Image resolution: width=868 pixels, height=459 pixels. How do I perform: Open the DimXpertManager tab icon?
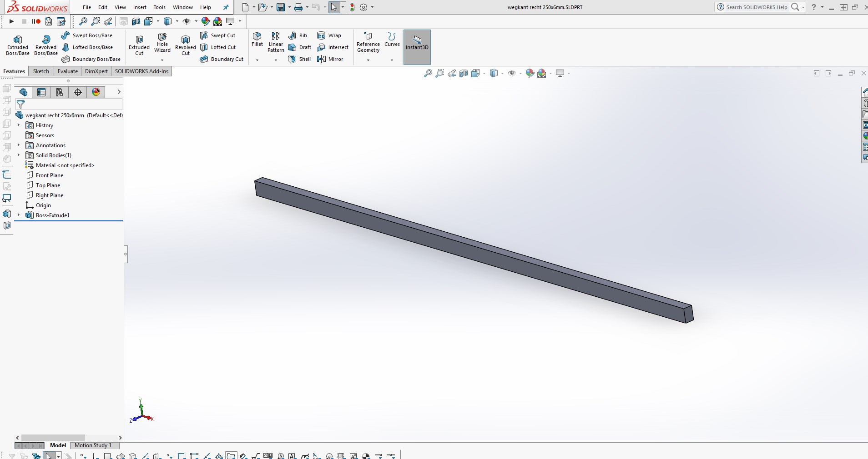click(x=78, y=92)
